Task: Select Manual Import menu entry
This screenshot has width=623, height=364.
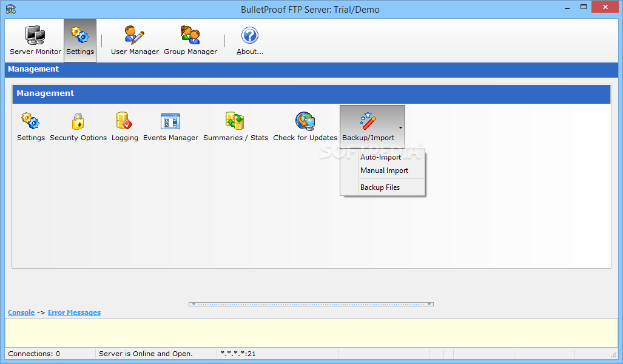Action: point(383,170)
